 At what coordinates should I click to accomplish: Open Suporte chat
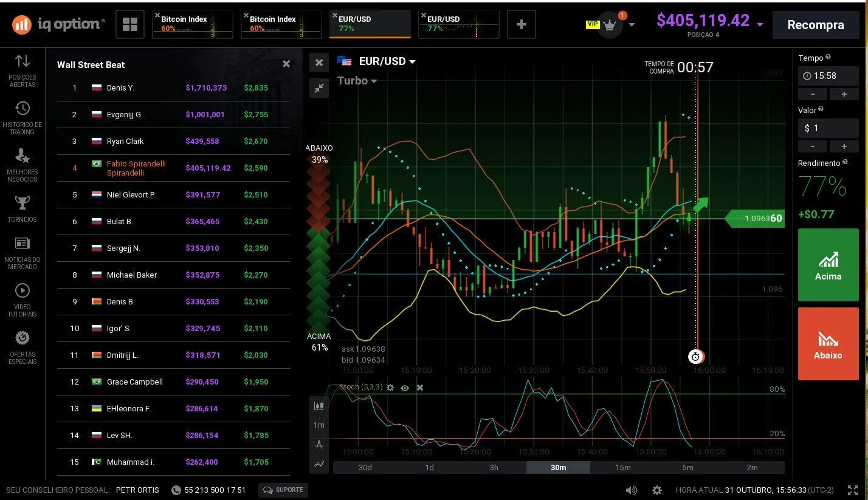tap(283, 490)
